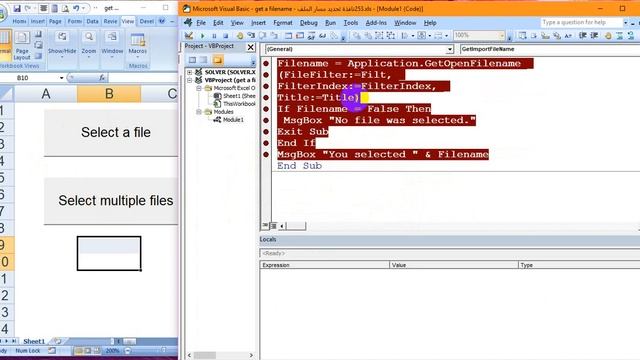Click Toggle Folders icon in Project panel
The height and width of the screenshot is (360, 640).
tap(218, 60)
